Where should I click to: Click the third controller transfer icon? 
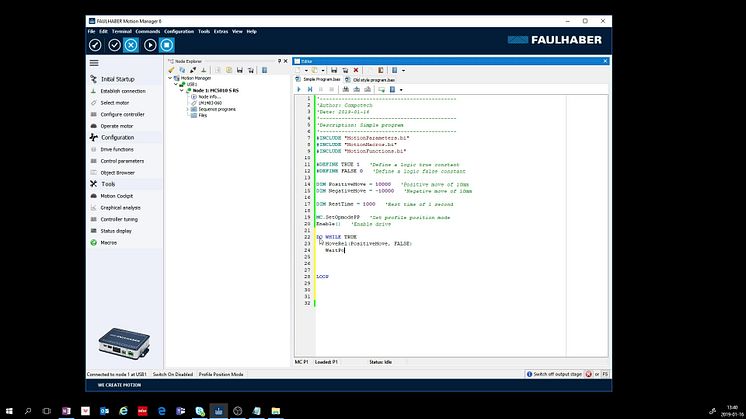click(368, 89)
